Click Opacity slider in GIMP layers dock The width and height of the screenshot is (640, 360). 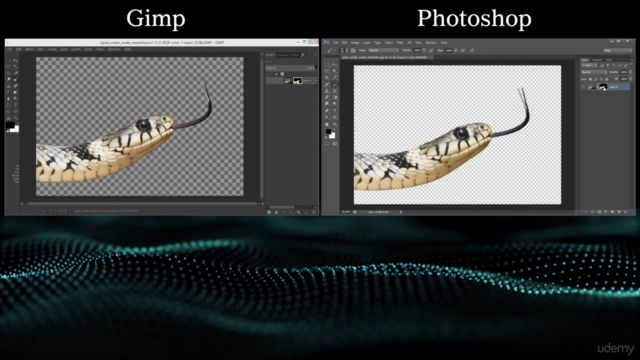pyautogui.click(x=290, y=68)
